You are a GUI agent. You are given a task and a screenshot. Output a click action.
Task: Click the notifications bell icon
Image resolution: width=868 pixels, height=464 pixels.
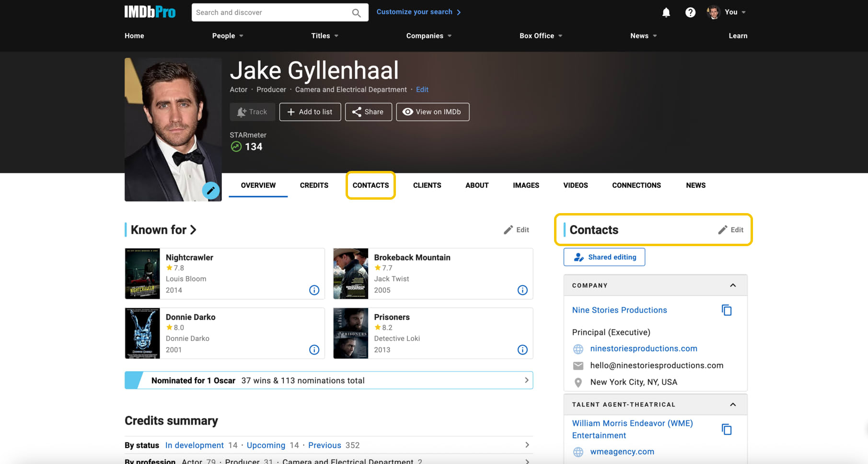666,12
